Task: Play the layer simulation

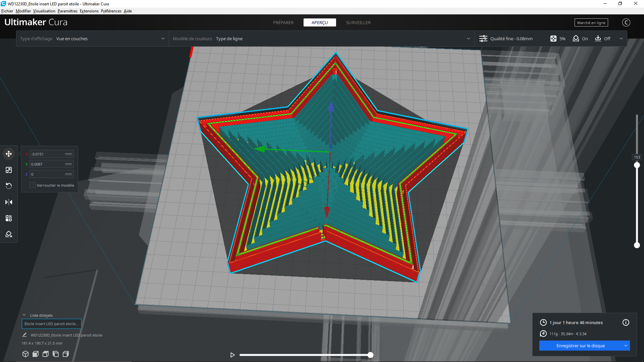Action: coord(232,355)
